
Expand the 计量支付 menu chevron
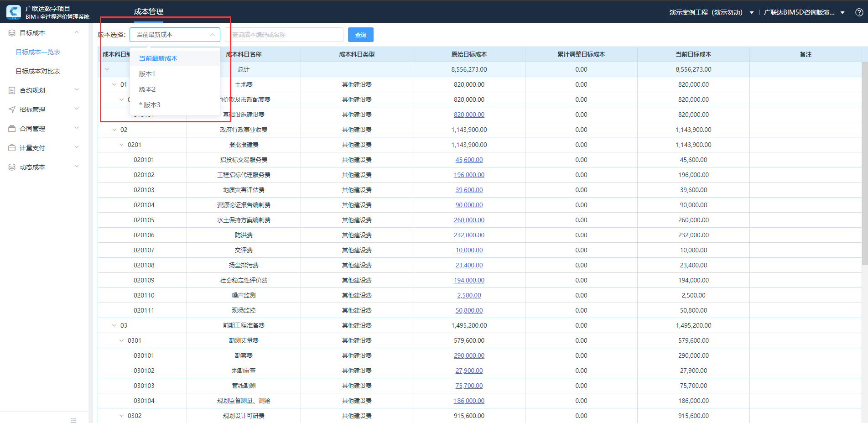[x=77, y=147]
